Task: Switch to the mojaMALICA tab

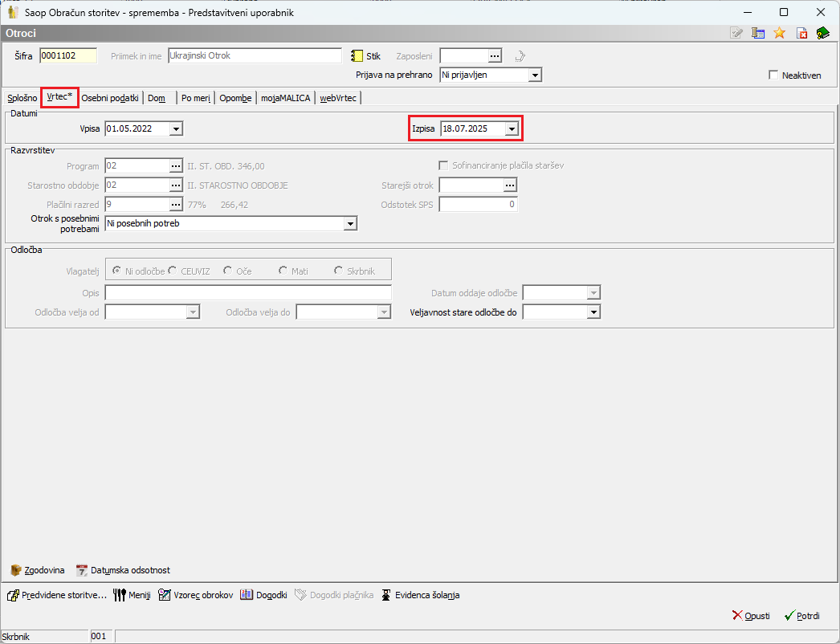Action: point(286,98)
